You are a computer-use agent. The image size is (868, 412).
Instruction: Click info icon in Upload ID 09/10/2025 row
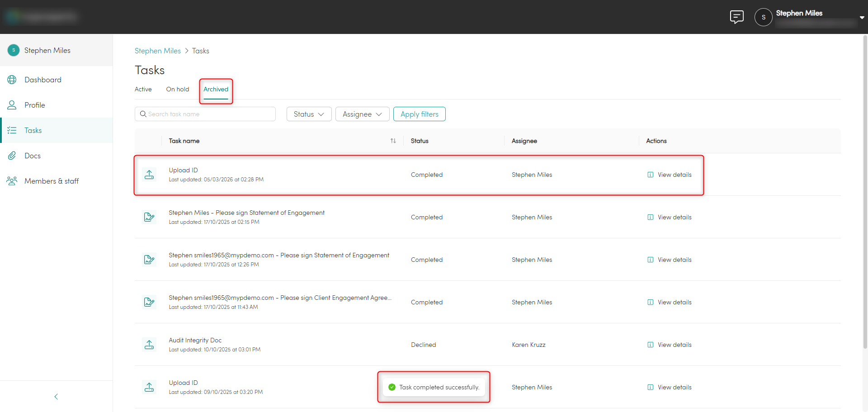click(650, 387)
